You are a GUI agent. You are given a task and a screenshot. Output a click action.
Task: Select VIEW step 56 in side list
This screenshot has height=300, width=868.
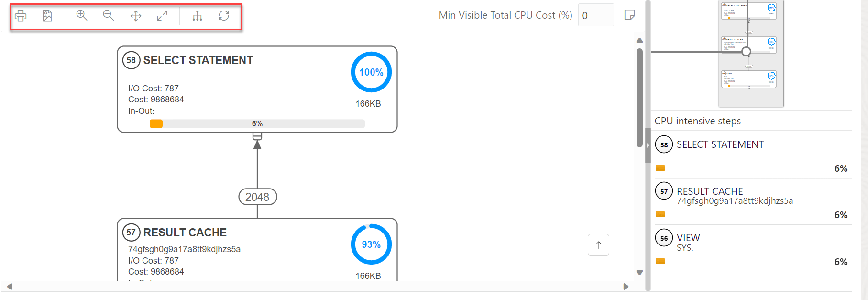[x=688, y=238]
